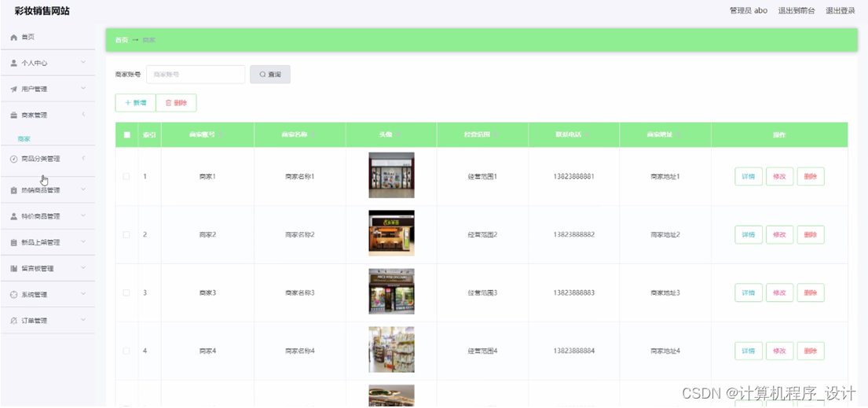Expand 用户管理 menu chevron

click(83, 88)
